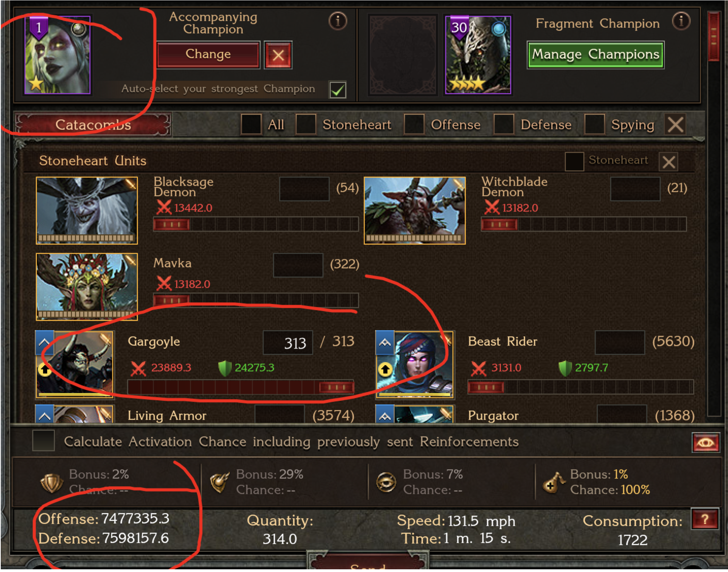Clear the unit filters with the X
Viewport: 728px width, 572px height.
click(675, 125)
